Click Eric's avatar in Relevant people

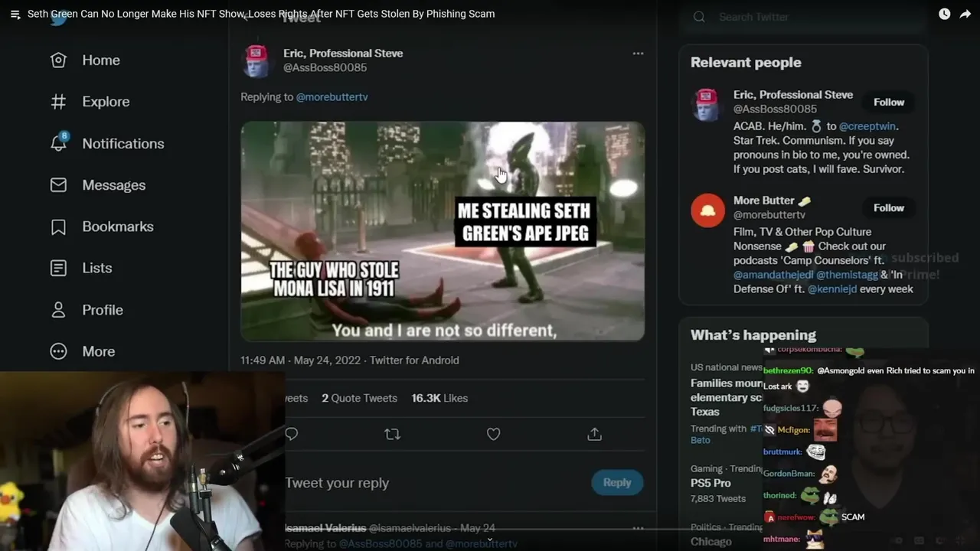pyautogui.click(x=707, y=105)
